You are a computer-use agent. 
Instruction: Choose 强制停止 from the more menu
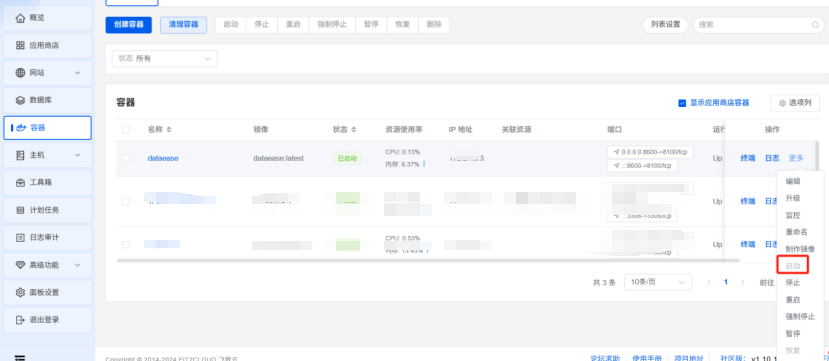[800, 317]
